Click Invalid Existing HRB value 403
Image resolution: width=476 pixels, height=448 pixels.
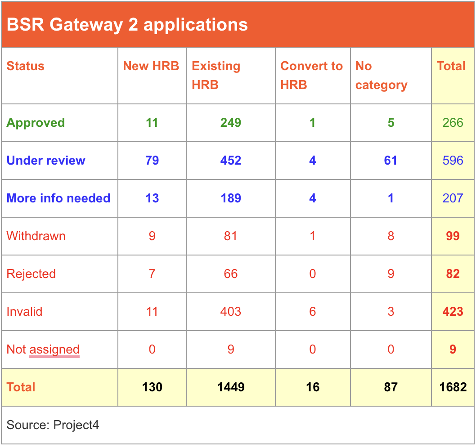[x=231, y=311]
